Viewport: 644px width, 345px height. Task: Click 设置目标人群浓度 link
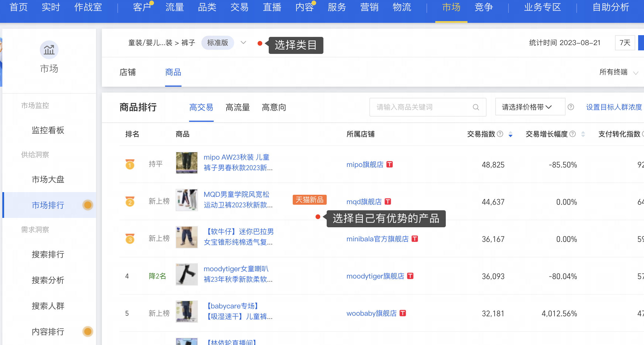[614, 107]
